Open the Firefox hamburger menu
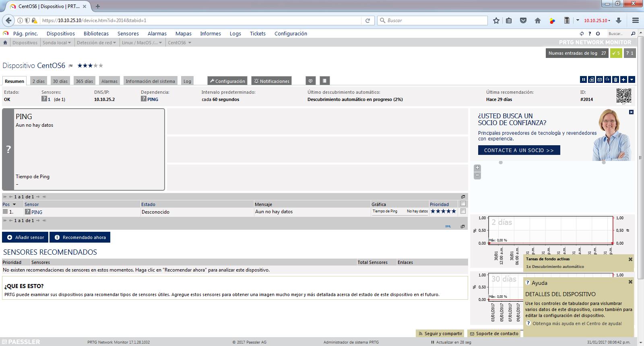This screenshot has height=346, width=644. (x=636, y=21)
